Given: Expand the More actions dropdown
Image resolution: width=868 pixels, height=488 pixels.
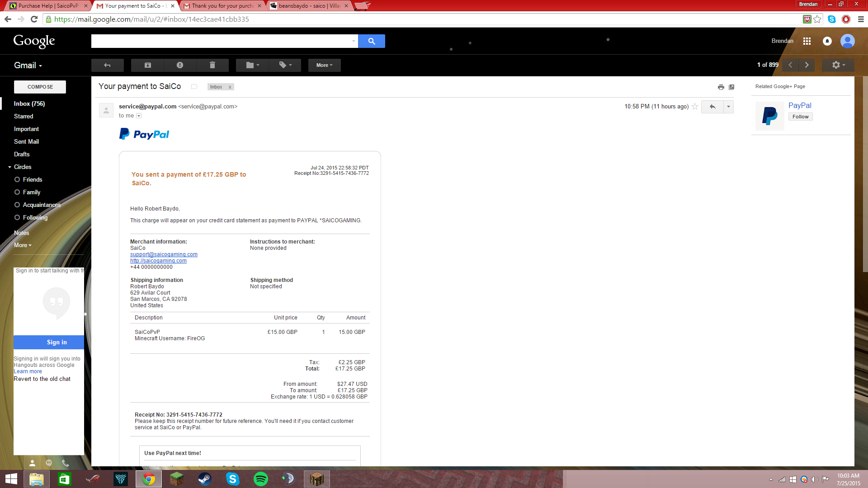Looking at the screenshot, I should pos(324,65).
